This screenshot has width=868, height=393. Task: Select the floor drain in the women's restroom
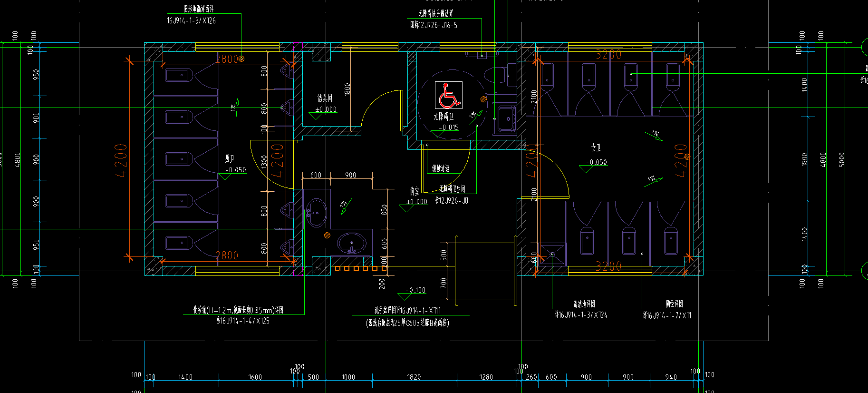pyautogui.click(x=687, y=156)
